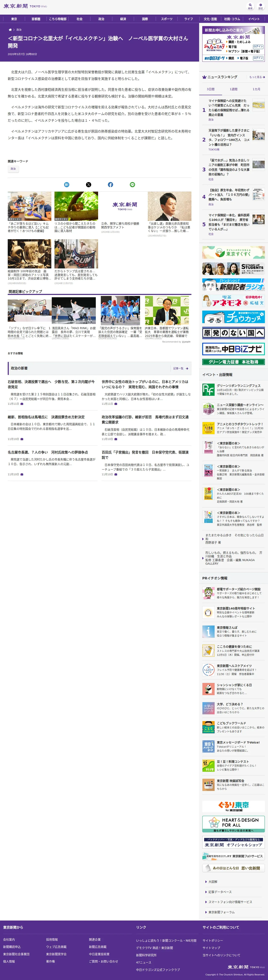The image size is (268, 980).
Task: Click lock icon beside 政治改革協議の打診 article date
Action: coord(116,439)
